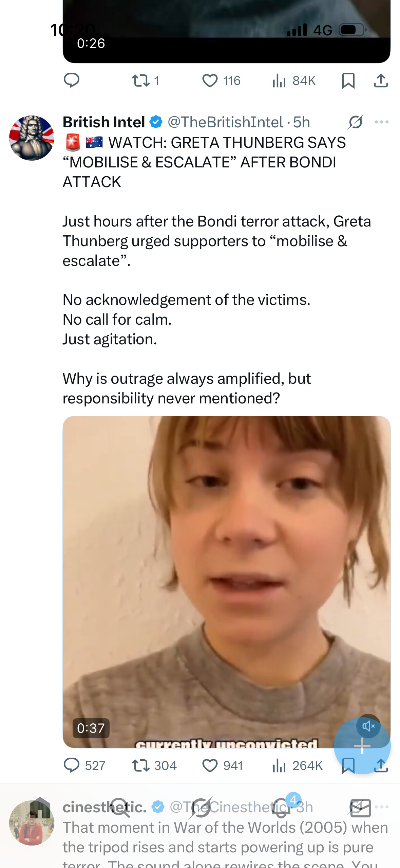Reply to the British Intel post

[72, 766]
